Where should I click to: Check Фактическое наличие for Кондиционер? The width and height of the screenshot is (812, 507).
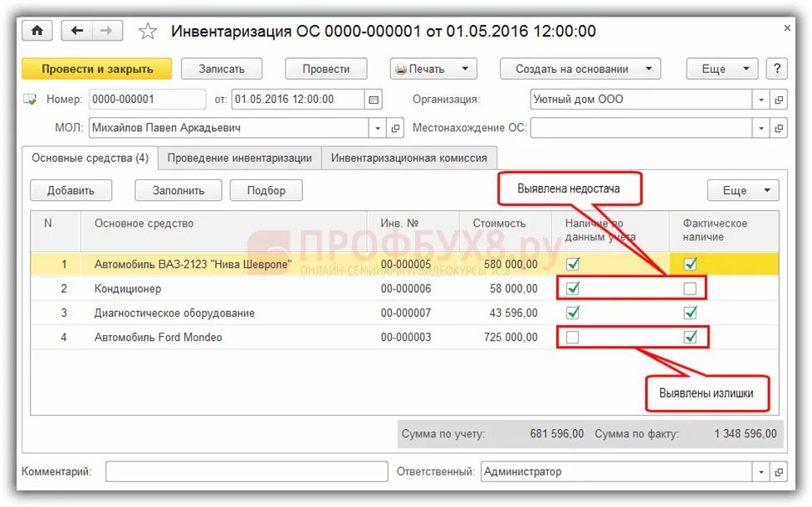690,289
